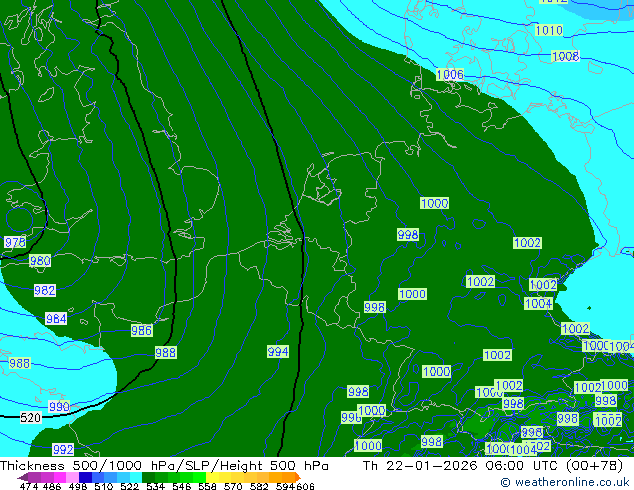Select the 990 isobar label

(59, 406)
